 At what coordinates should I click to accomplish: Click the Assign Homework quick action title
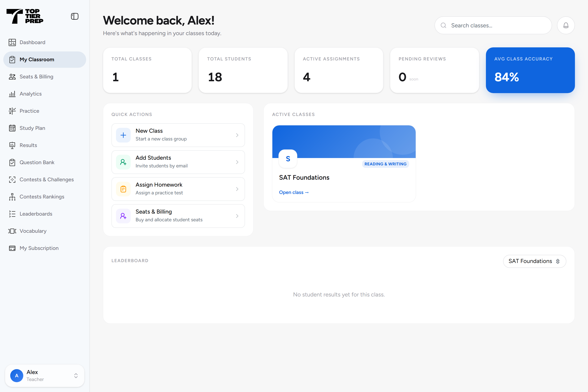pyautogui.click(x=159, y=185)
